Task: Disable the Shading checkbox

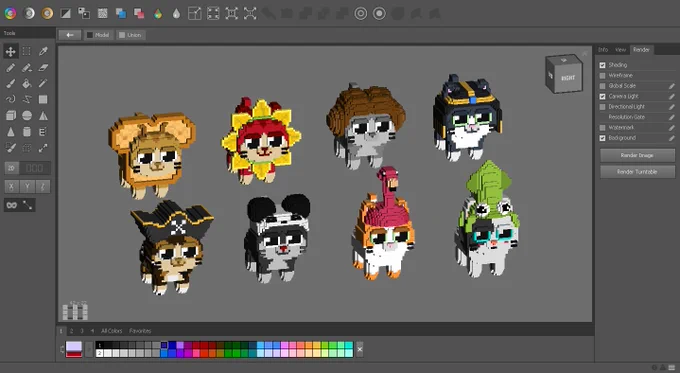Action: pyautogui.click(x=602, y=65)
